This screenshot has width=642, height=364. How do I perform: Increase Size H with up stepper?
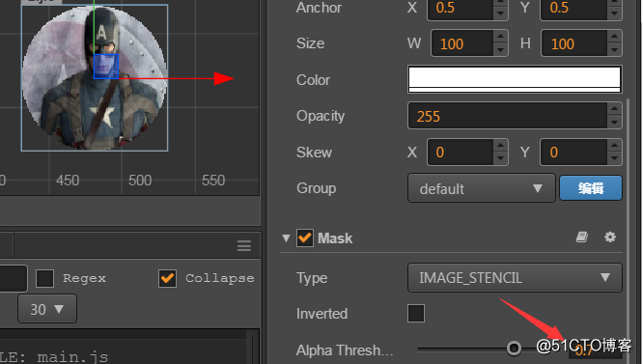[614, 37]
